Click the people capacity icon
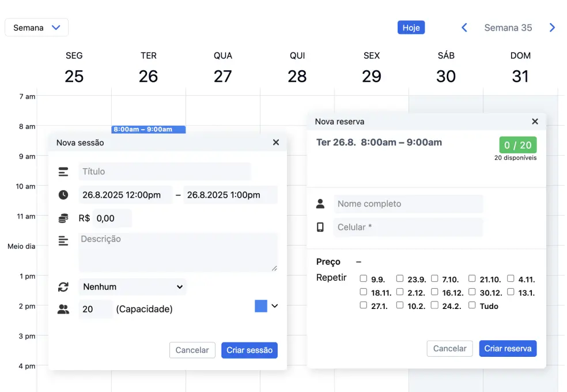This screenshot has width=567, height=392. coord(63,310)
